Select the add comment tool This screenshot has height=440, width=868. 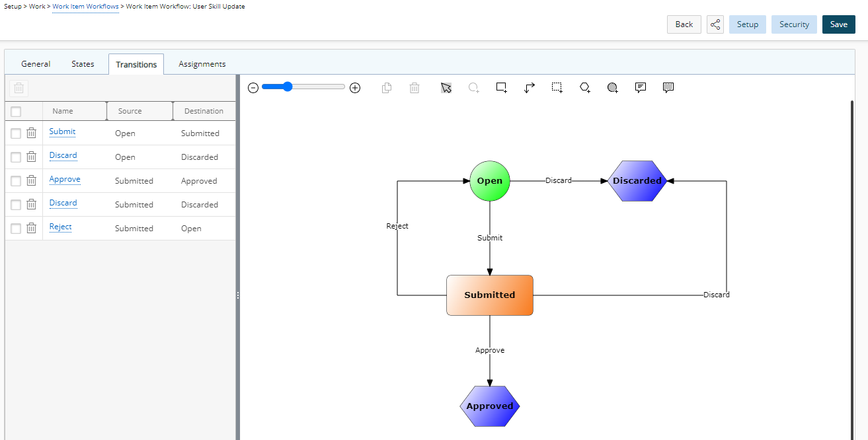click(x=641, y=88)
